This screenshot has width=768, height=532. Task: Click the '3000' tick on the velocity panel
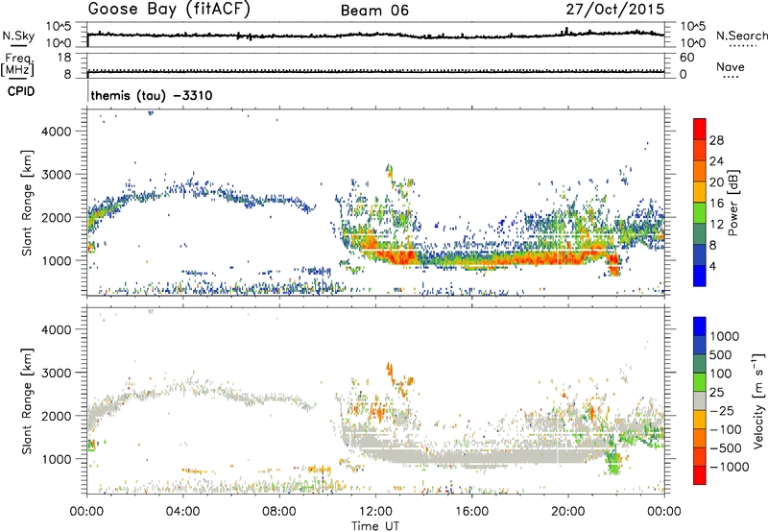click(x=57, y=373)
